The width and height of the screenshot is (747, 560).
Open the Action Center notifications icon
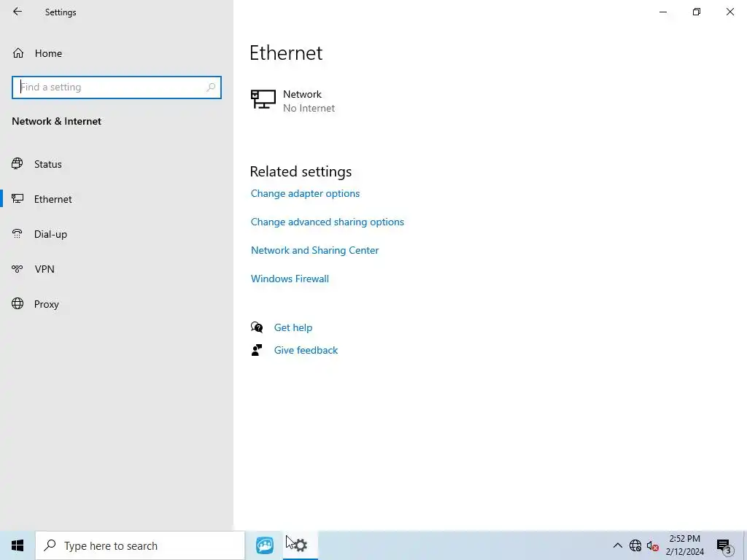(x=724, y=546)
